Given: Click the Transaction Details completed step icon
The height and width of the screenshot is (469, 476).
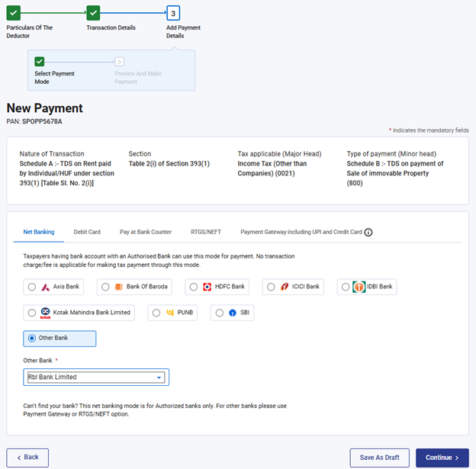Looking at the screenshot, I should click(x=93, y=13).
